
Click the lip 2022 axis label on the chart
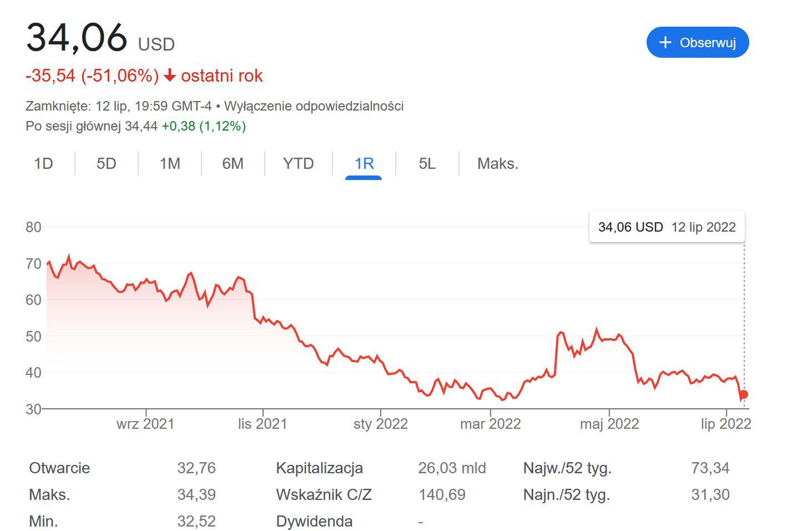[727, 423]
